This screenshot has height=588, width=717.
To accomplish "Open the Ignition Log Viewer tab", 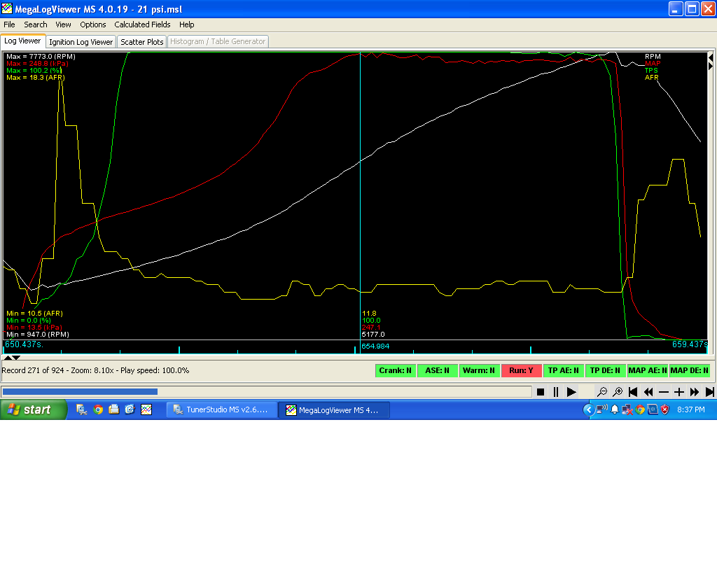I will click(81, 42).
